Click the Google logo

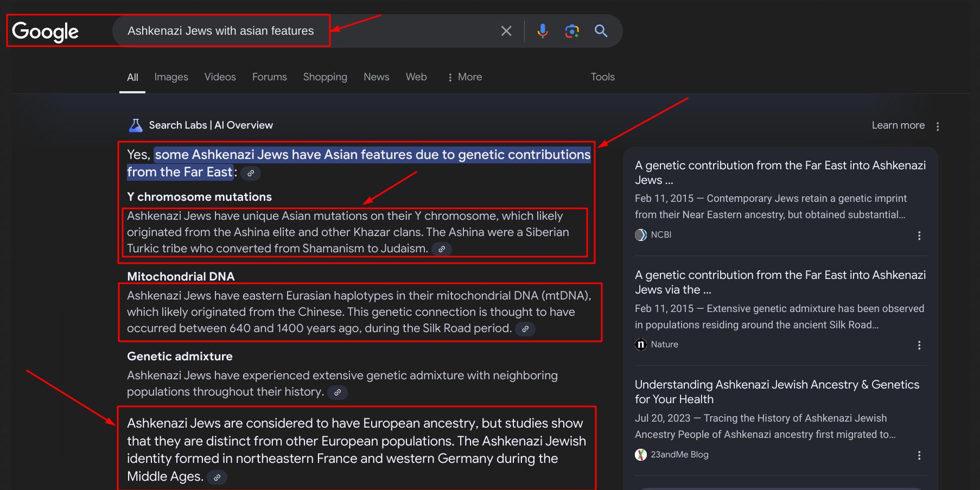tap(46, 31)
